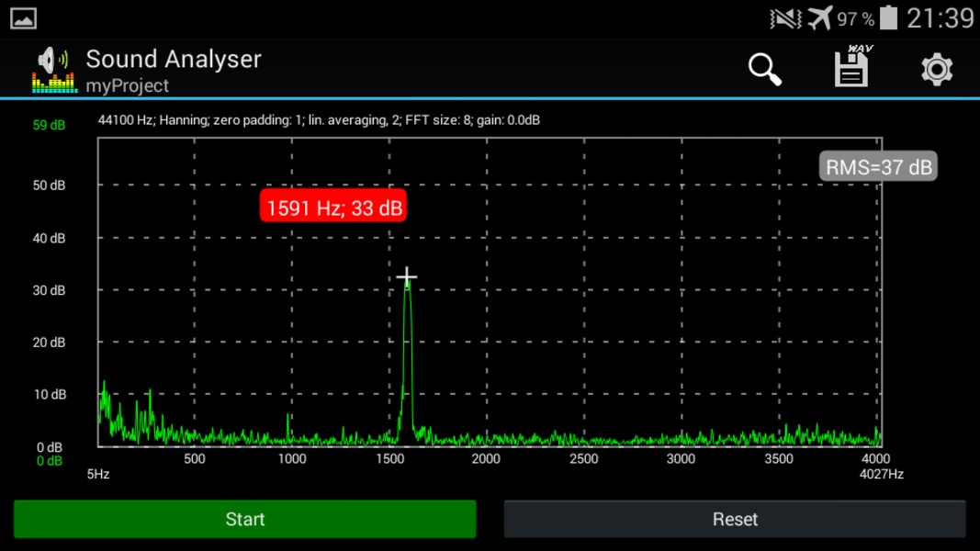Save recording as WAV file
The height and width of the screenshot is (551, 980).
pyautogui.click(x=852, y=65)
